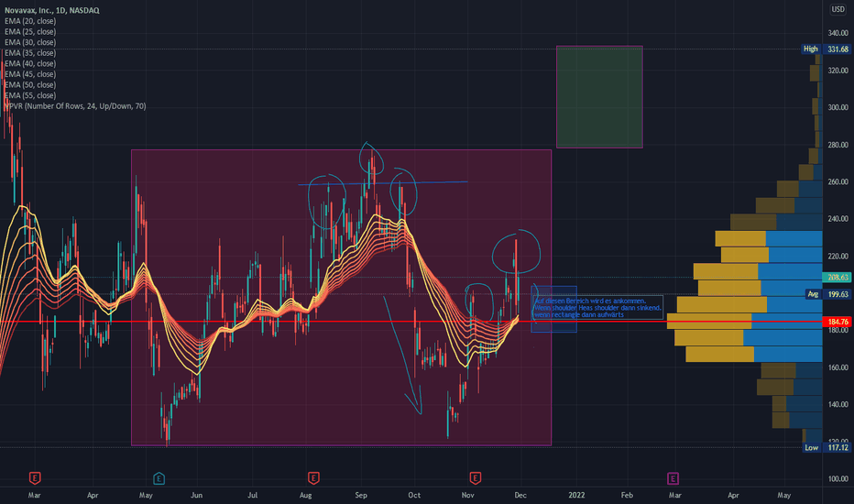
Task: Click the EMA (35, close) legend entry
Action: point(30,53)
